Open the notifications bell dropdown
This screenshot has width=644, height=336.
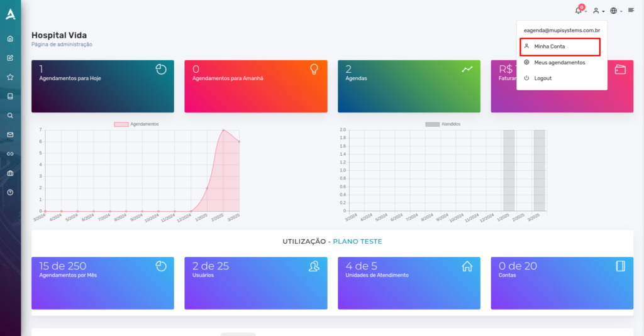tap(580, 10)
